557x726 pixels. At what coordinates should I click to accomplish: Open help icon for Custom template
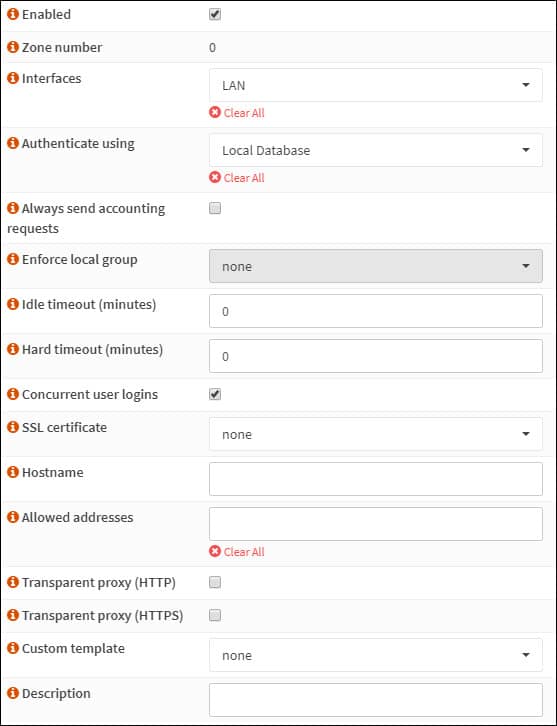tap(13, 648)
